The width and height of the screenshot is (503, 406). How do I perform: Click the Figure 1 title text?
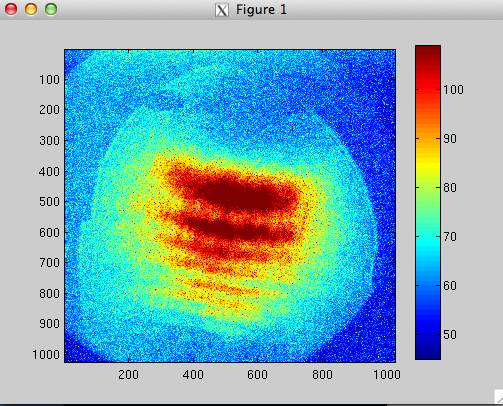tap(261, 10)
